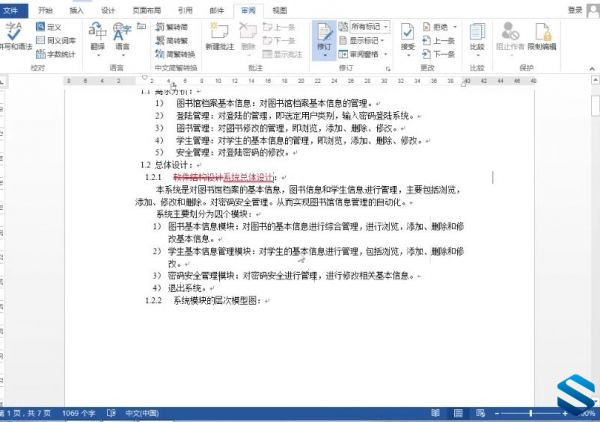
Task: Open the 定义 lookup tool
Action: pyautogui.click(x=49, y=27)
